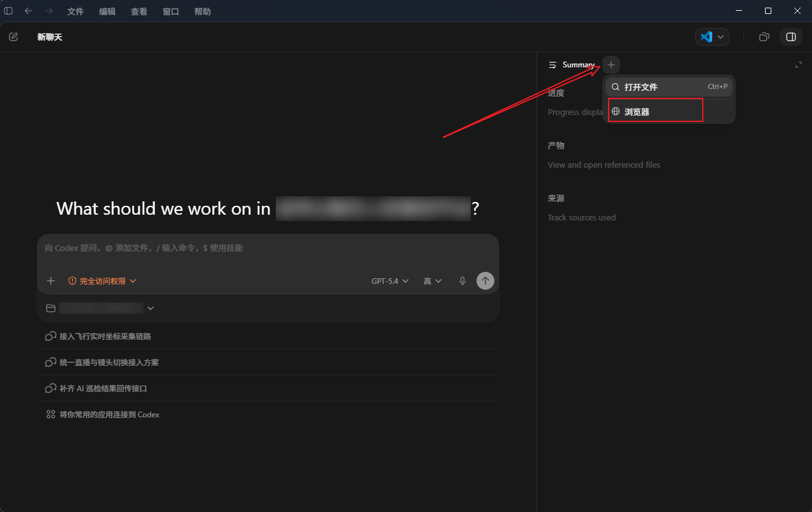Maximize the Codex window

(x=768, y=11)
